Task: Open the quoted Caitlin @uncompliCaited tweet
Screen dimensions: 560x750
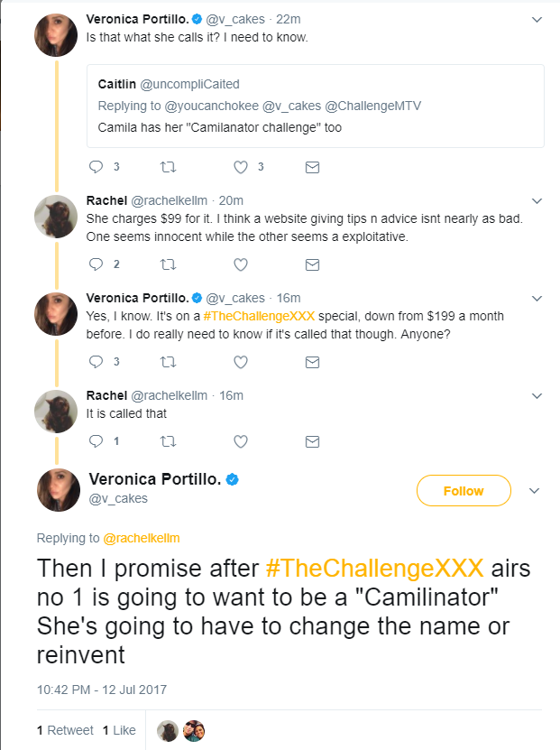Action: (x=316, y=106)
